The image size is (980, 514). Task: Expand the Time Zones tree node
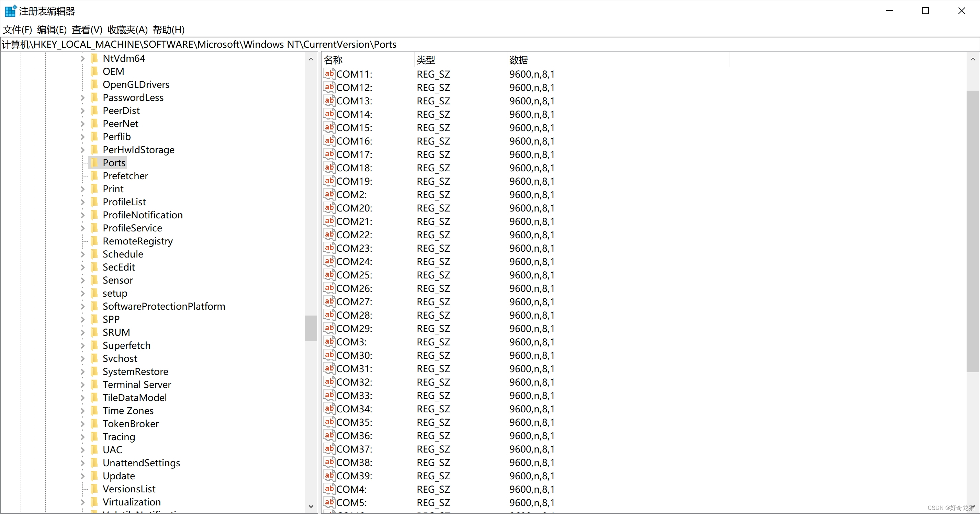(82, 411)
